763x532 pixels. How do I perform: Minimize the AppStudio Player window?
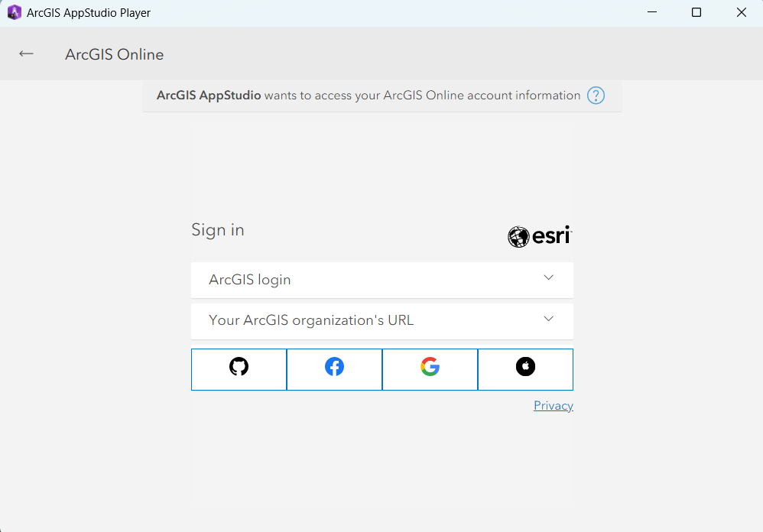652,12
